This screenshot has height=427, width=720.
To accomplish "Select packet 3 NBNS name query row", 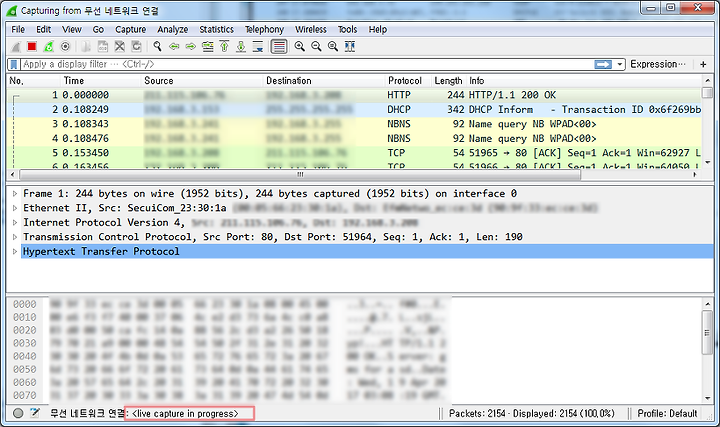I will point(354,124).
